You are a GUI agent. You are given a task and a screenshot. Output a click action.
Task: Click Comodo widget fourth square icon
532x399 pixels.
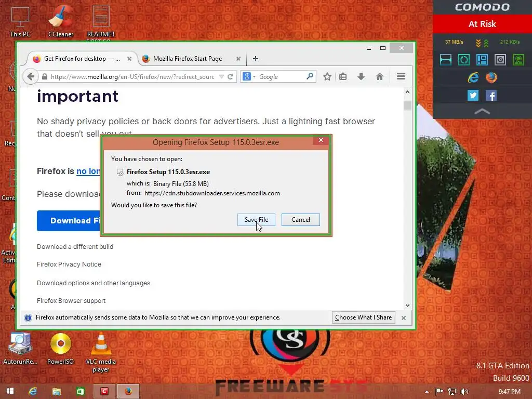(x=500, y=60)
